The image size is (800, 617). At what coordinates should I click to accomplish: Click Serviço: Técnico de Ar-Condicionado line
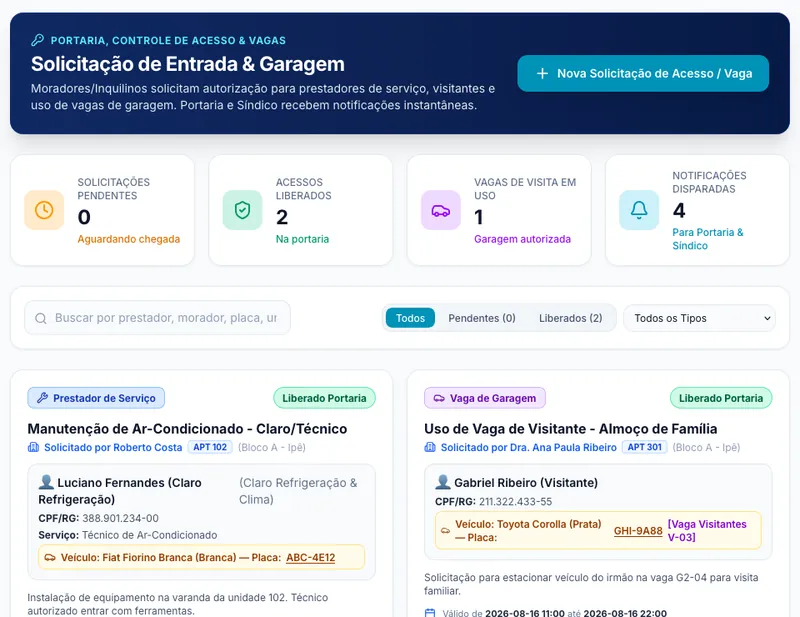[x=128, y=535]
